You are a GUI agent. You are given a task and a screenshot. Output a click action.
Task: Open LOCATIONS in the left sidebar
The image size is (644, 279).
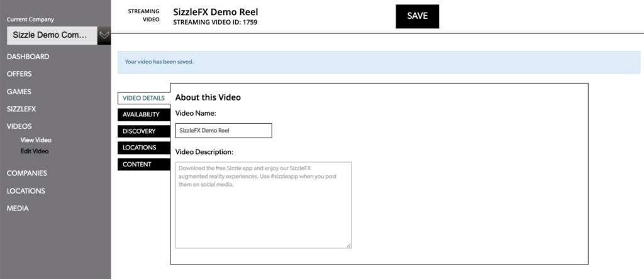click(x=26, y=191)
